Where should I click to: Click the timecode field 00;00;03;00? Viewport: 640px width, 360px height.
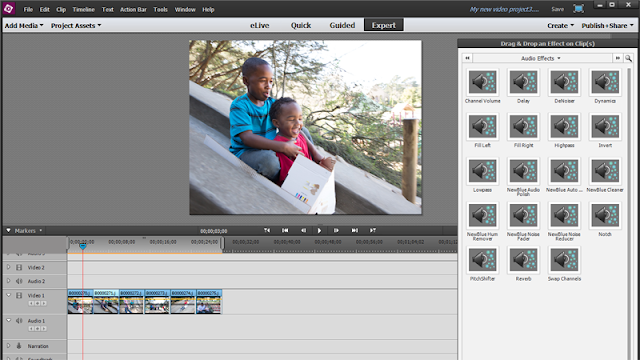(x=213, y=231)
